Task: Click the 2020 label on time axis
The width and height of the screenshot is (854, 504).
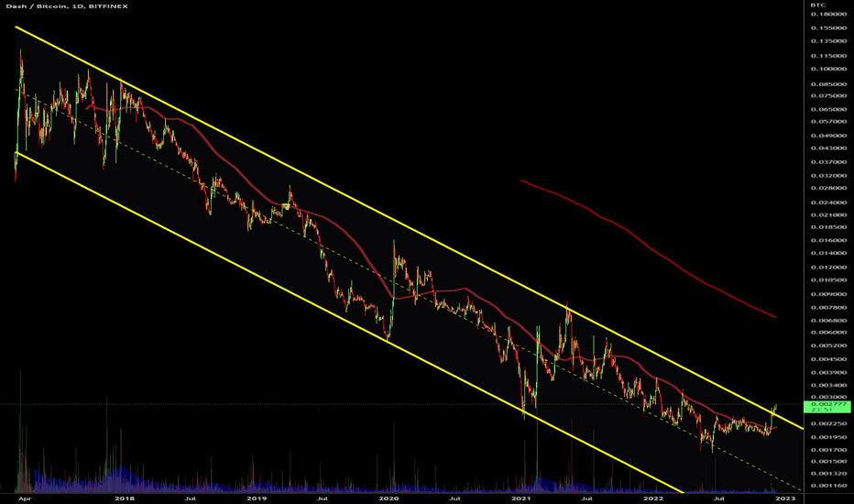Action: [389, 498]
